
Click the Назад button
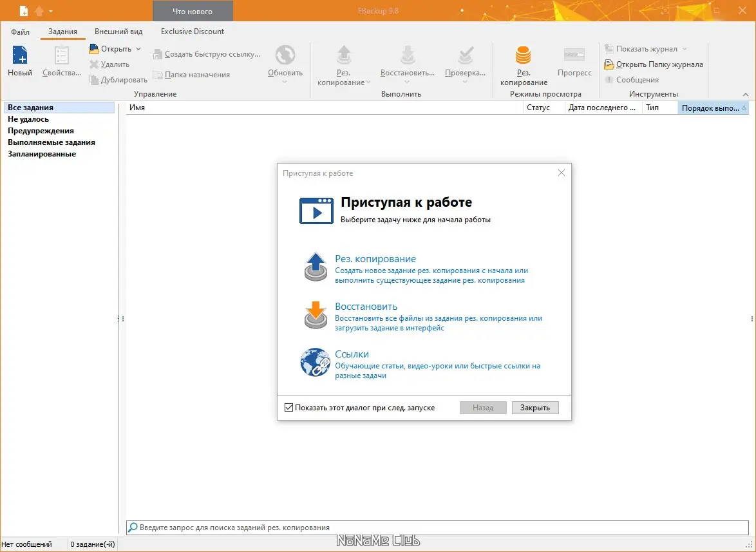tap(483, 407)
